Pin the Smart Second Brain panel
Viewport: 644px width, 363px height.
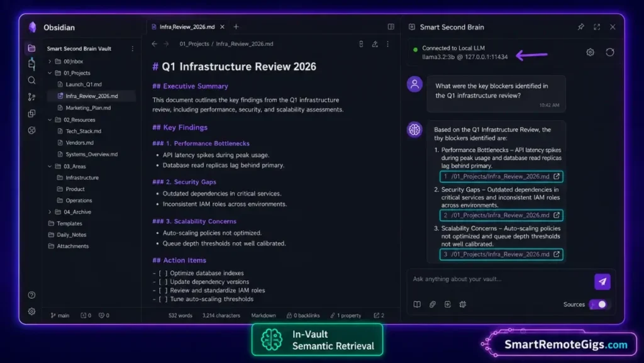(580, 26)
